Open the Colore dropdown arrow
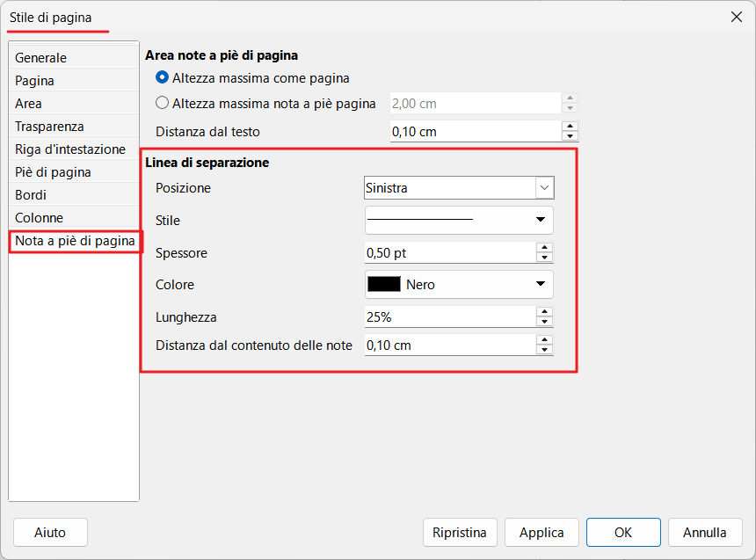The width and height of the screenshot is (756, 560). pos(541,284)
